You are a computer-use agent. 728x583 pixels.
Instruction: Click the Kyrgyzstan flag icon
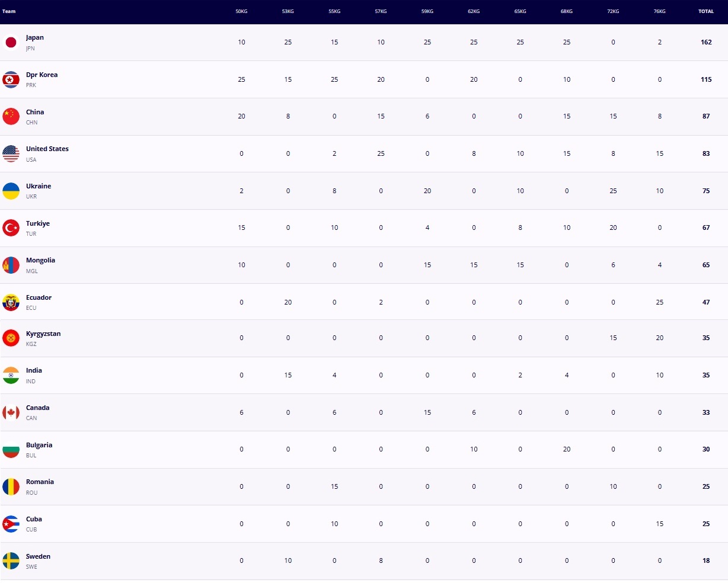pyautogui.click(x=11, y=338)
